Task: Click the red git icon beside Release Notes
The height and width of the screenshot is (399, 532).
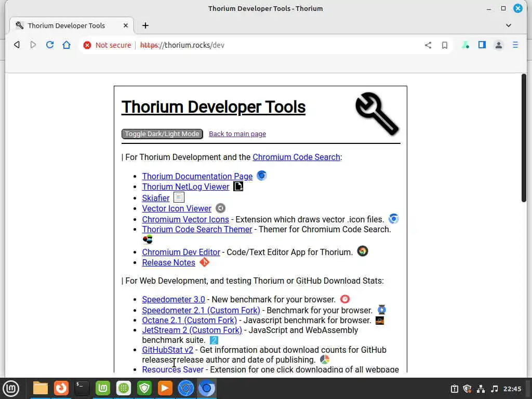Action: pyautogui.click(x=204, y=262)
